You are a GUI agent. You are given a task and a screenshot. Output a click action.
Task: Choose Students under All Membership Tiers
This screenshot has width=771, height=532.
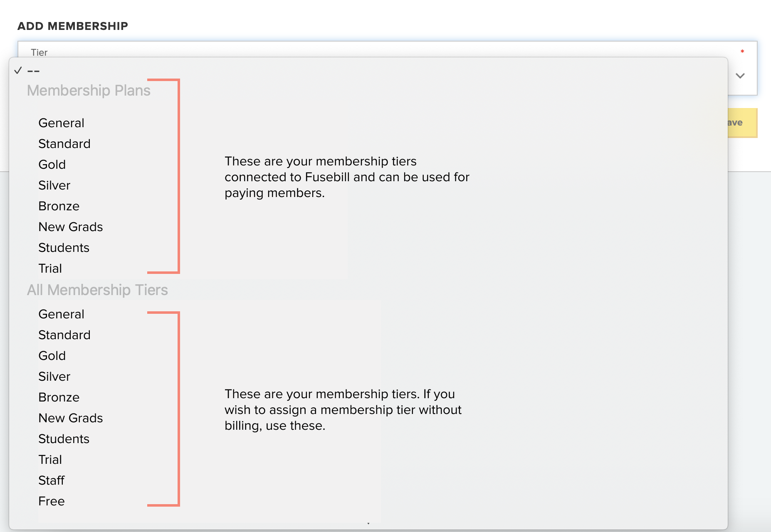[64, 439]
